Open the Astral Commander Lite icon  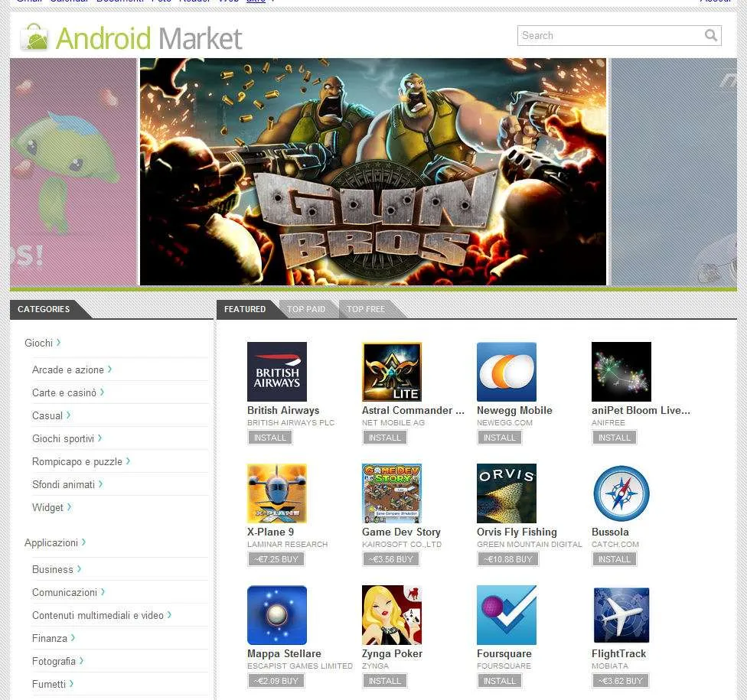click(392, 372)
